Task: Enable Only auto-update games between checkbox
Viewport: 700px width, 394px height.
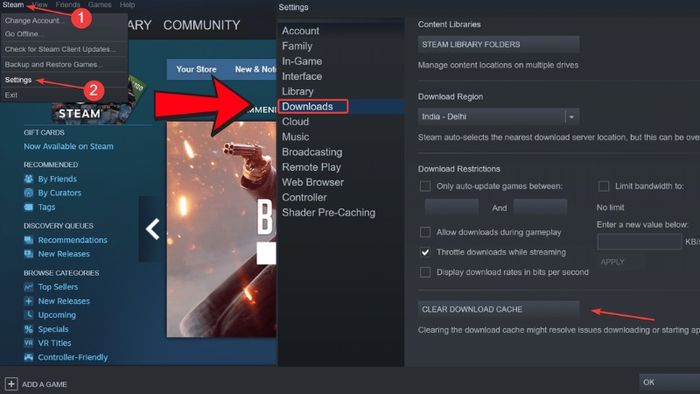Action: (x=425, y=186)
